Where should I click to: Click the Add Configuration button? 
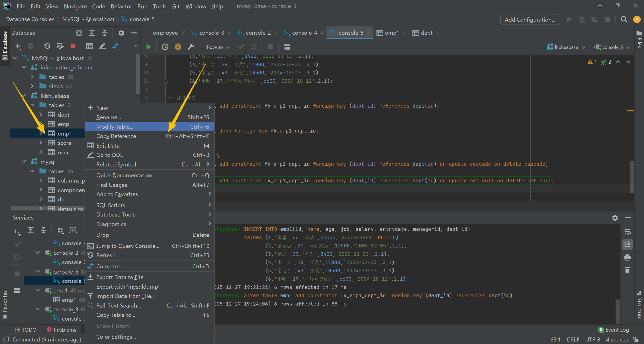[530, 20]
